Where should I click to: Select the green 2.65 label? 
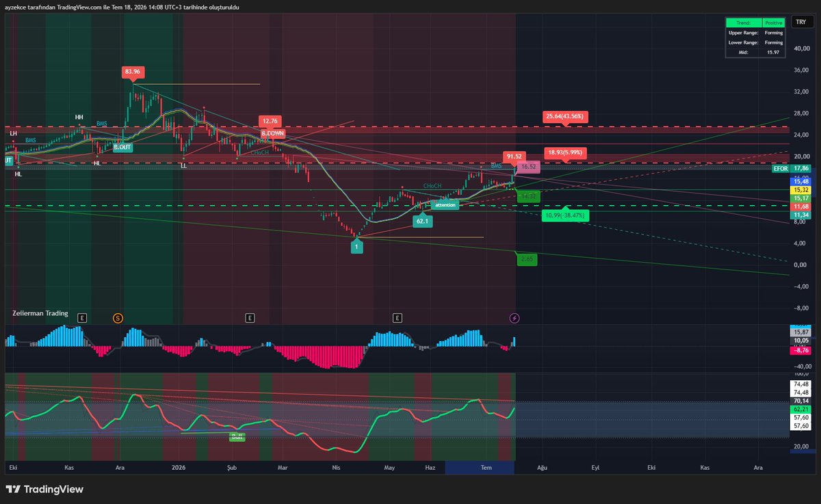527,258
